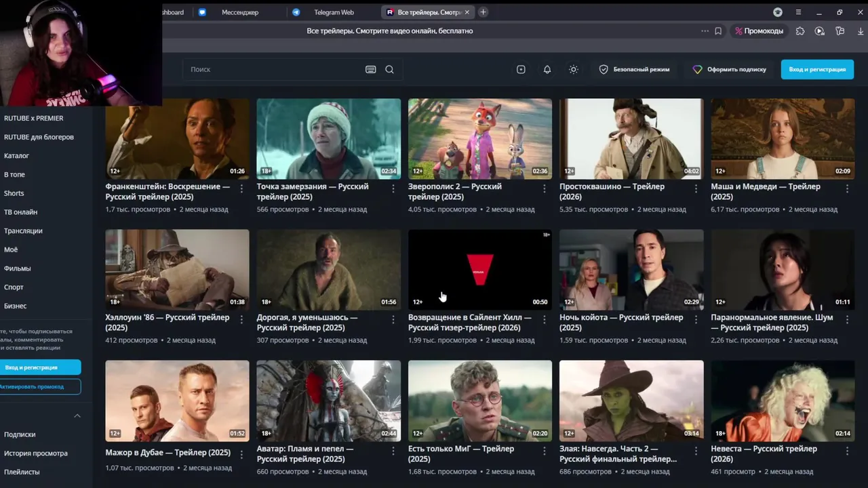Viewport: 868px width, 488px height.
Task: Open options menu for Точка замерзания
Action: [x=393, y=189]
